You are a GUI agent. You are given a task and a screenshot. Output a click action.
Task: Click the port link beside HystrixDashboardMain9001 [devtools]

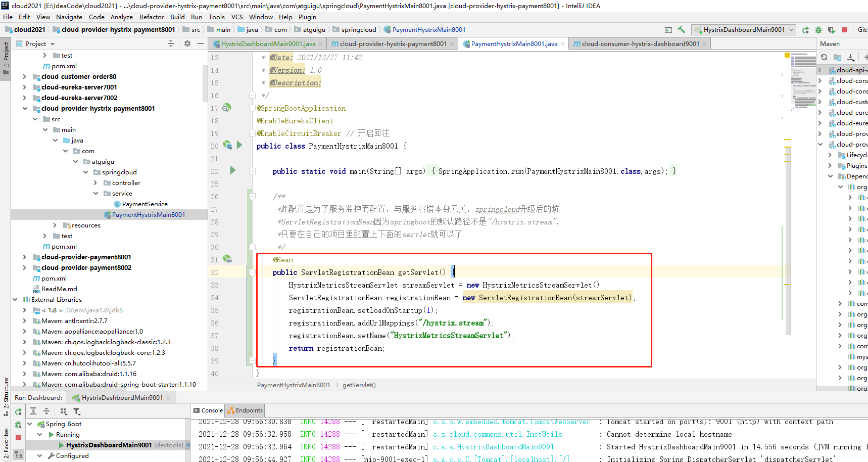click(x=187, y=445)
